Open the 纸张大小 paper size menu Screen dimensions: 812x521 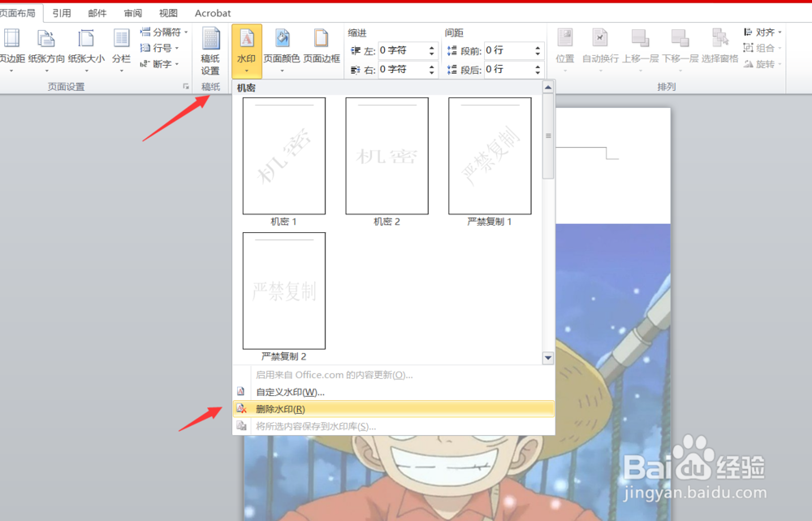click(x=86, y=50)
